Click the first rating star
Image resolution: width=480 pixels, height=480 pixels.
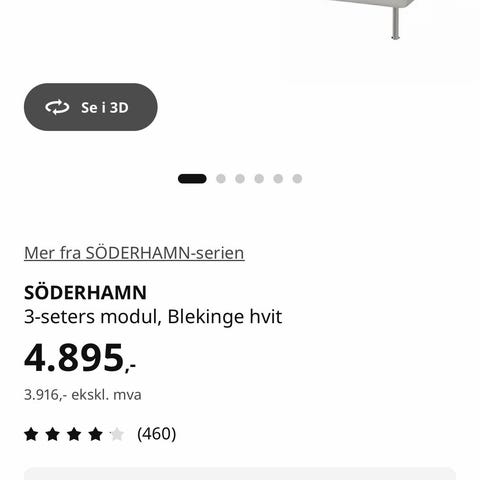[x=31, y=434]
